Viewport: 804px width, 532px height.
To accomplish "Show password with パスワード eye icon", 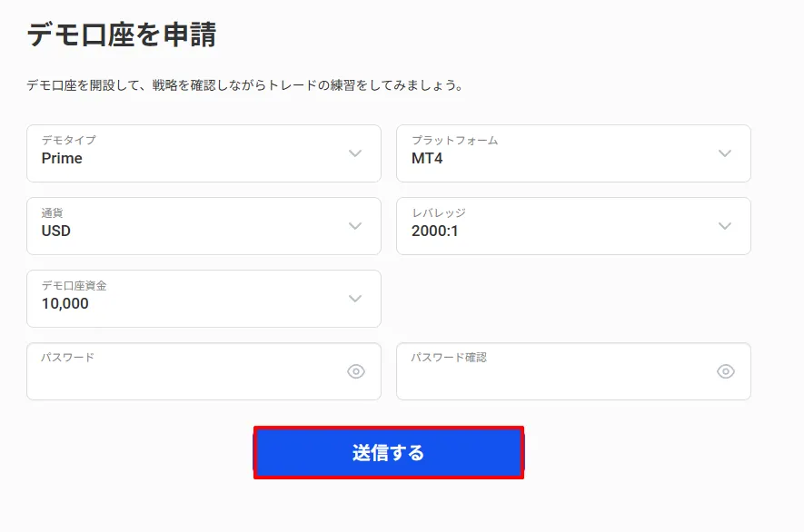I will tap(356, 371).
